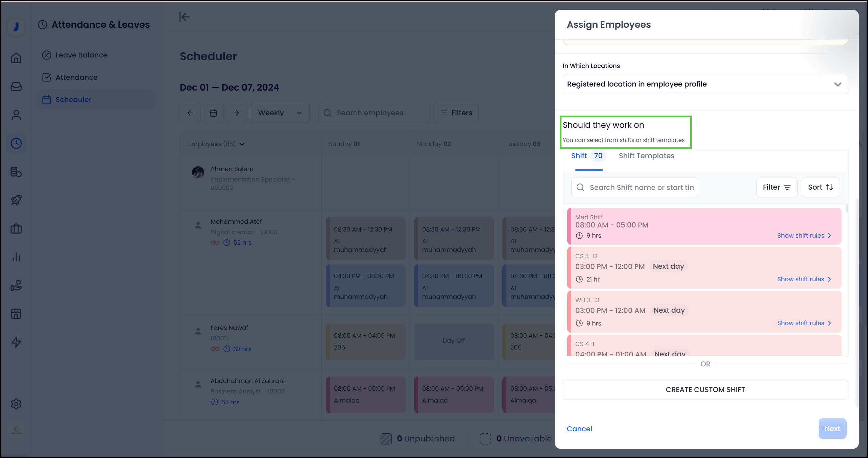
Task: Click the lightning bolt icon in sidebar
Action: [16, 342]
